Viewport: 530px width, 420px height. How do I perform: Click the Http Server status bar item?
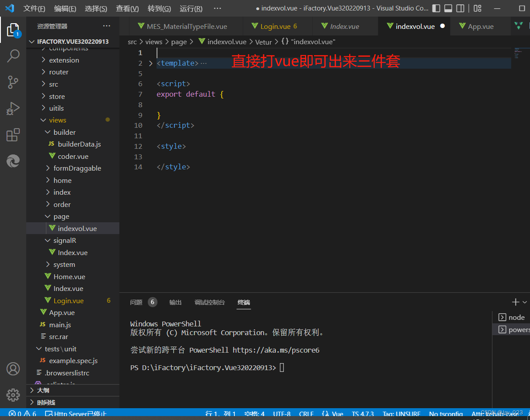click(x=76, y=414)
